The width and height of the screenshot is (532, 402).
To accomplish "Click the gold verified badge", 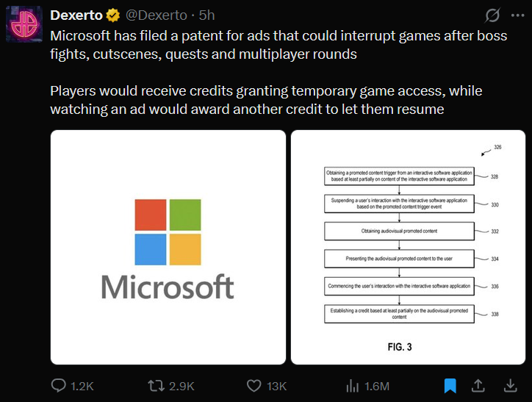I will point(113,15).
